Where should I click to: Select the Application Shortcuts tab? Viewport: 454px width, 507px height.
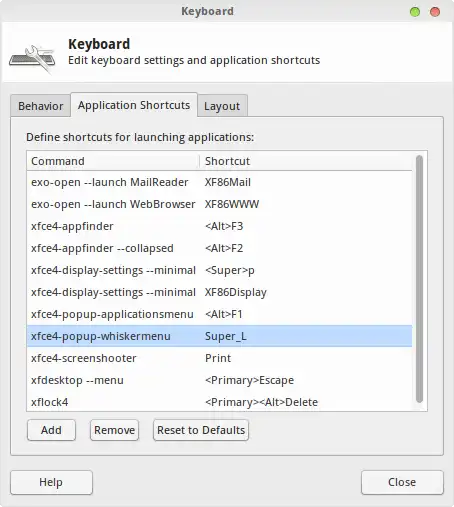134,105
